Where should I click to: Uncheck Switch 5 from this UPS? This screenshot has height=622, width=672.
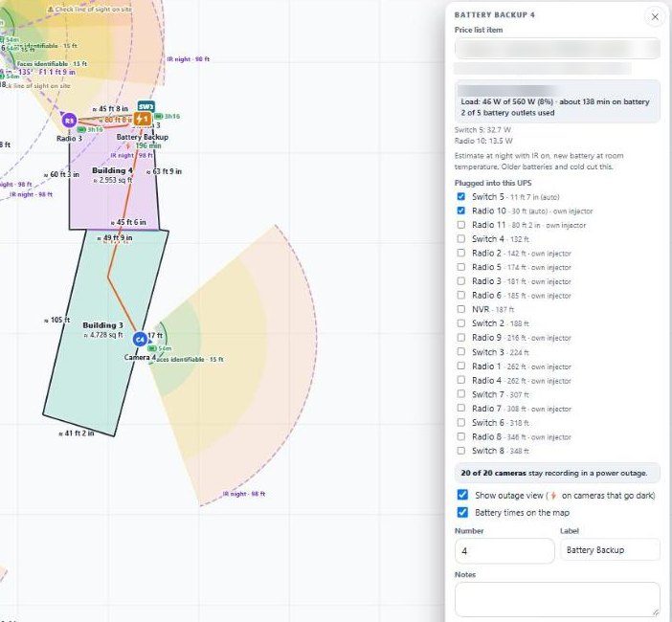tap(460, 196)
